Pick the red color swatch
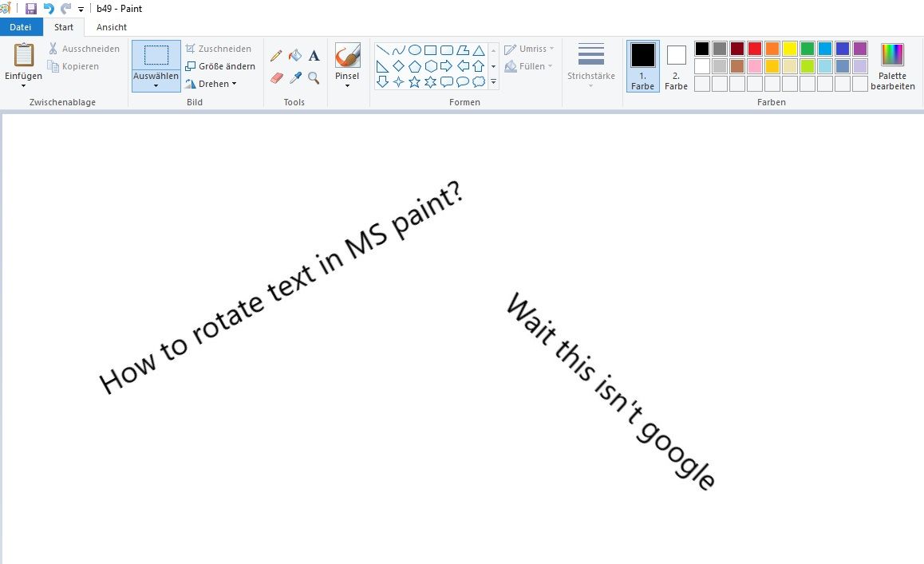 coord(754,49)
